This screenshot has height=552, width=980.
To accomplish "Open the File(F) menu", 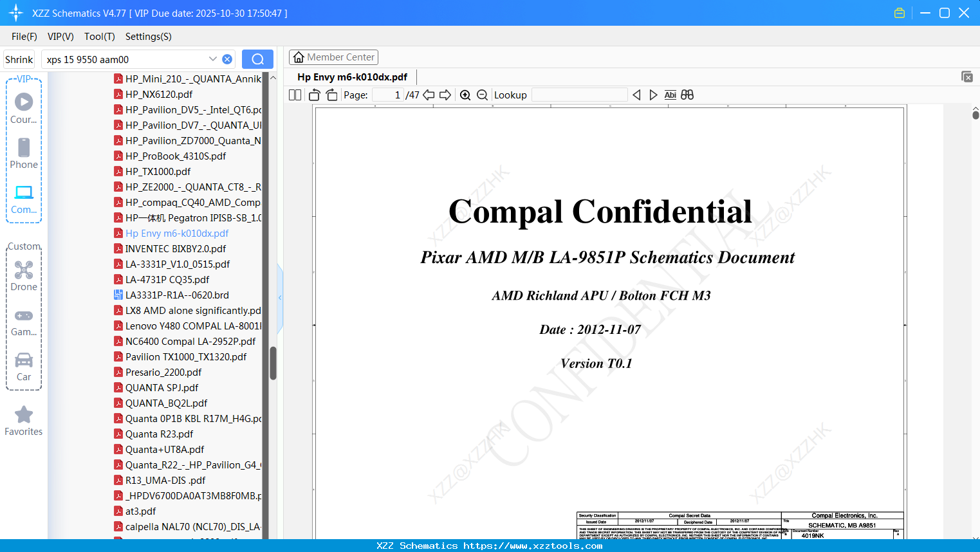I will click(24, 37).
